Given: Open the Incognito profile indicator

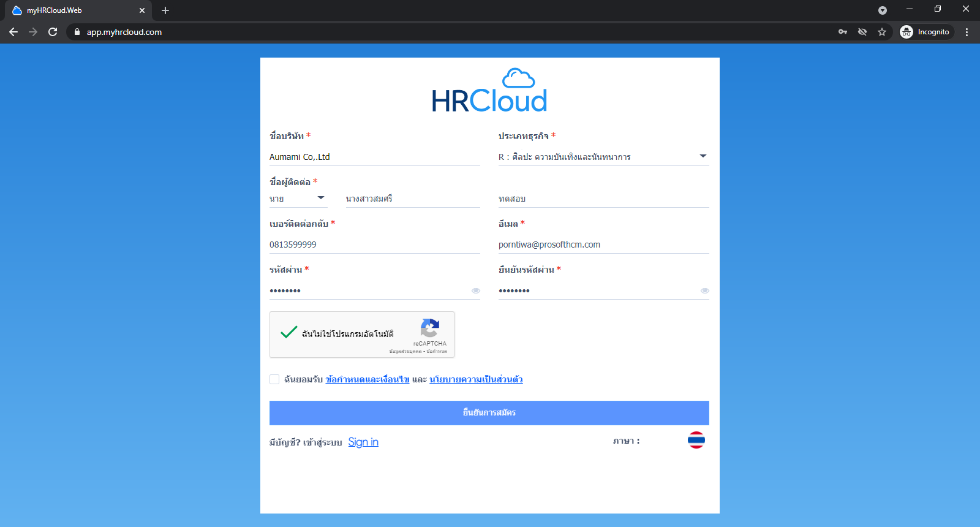Looking at the screenshot, I should [x=925, y=32].
